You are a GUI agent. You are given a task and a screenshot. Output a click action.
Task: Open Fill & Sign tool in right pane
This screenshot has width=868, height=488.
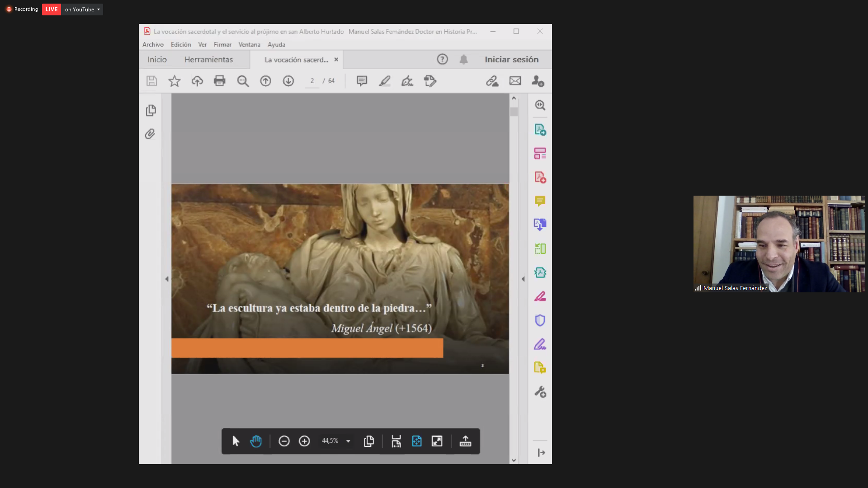coord(540,344)
